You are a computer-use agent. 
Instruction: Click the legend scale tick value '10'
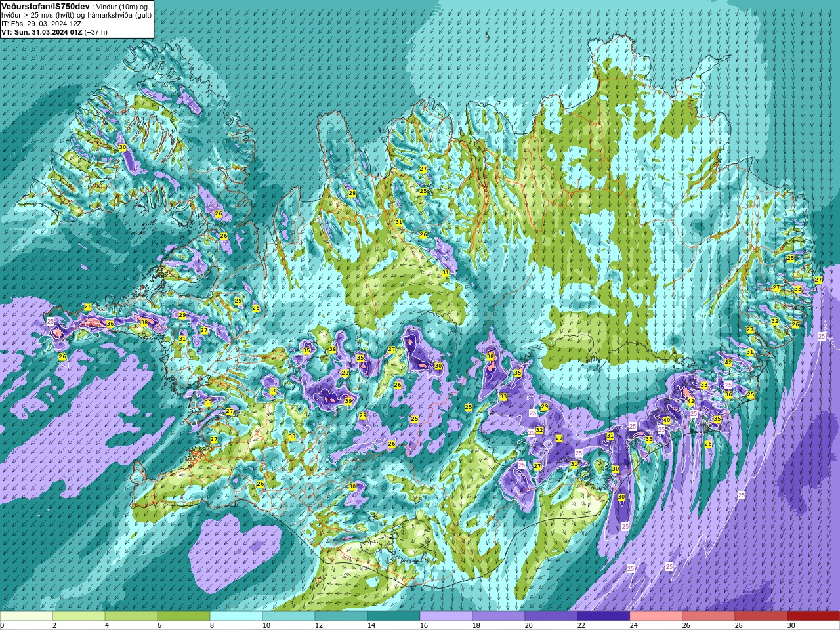(x=266, y=625)
